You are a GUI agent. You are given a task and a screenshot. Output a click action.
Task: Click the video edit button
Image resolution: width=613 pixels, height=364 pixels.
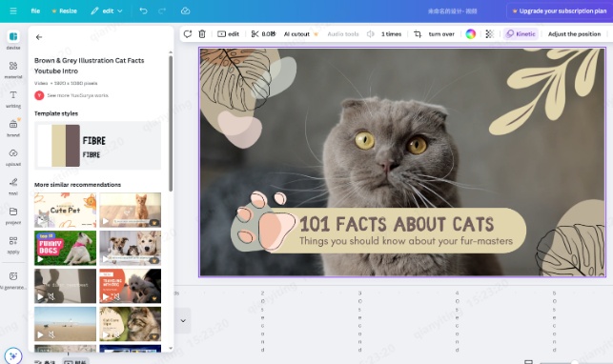point(228,34)
